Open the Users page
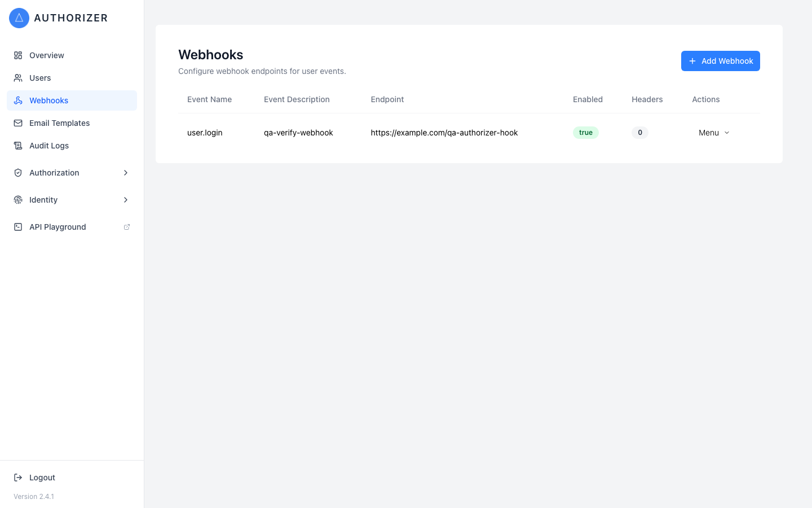The width and height of the screenshot is (812, 508). (x=72, y=78)
